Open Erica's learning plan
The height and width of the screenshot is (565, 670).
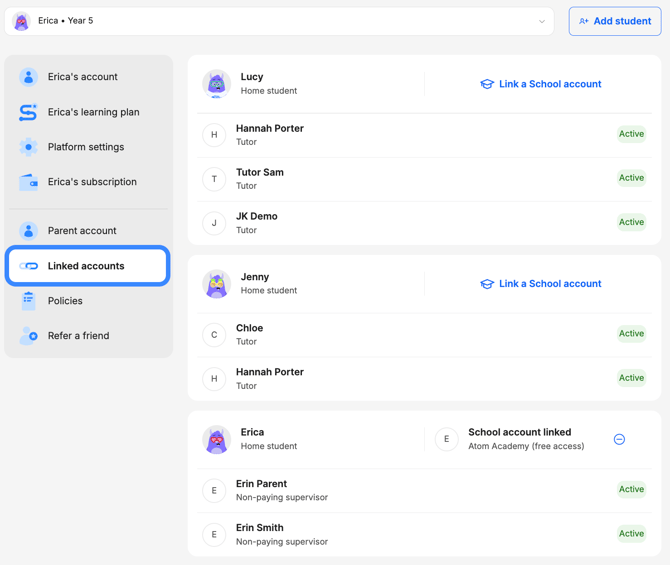[88, 112]
